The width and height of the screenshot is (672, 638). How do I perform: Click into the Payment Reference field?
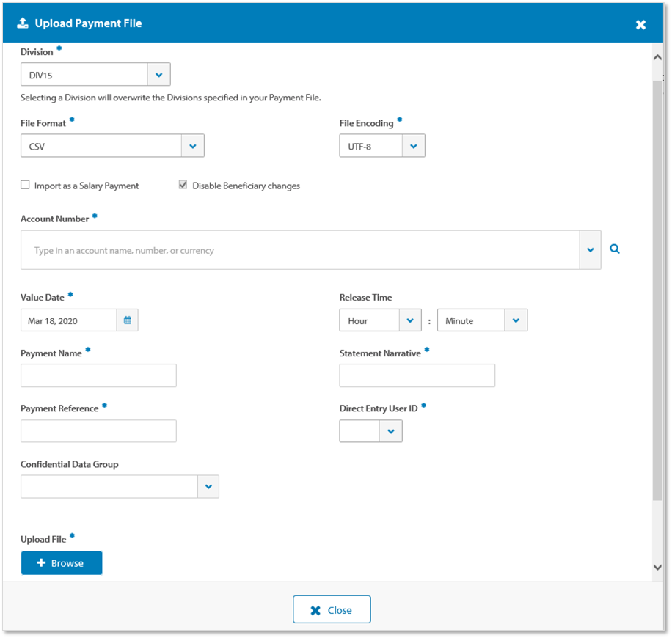[x=98, y=431]
